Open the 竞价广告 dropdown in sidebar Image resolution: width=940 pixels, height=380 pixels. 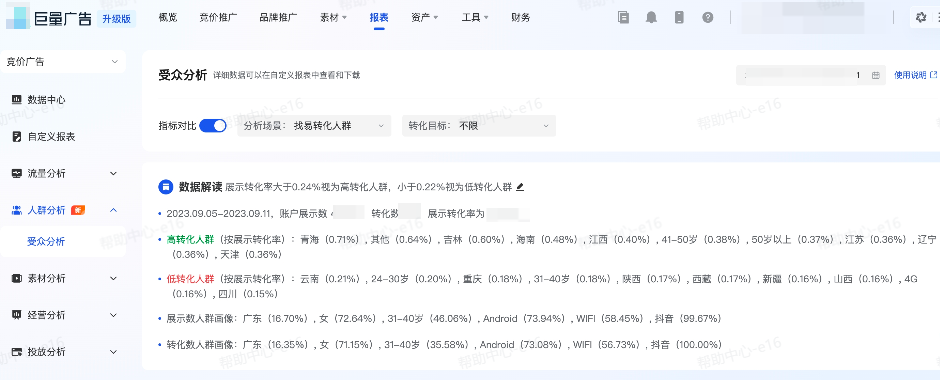click(x=63, y=62)
